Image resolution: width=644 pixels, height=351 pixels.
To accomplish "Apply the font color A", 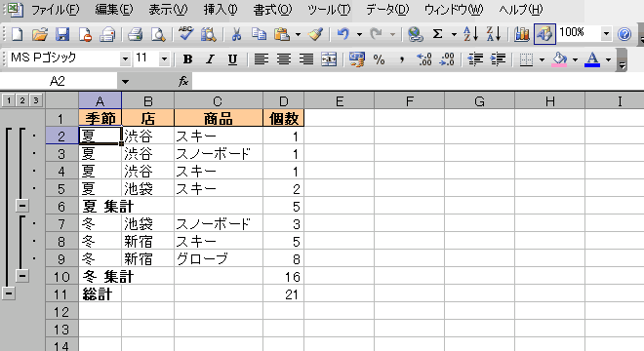I will click(x=592, y=59).
